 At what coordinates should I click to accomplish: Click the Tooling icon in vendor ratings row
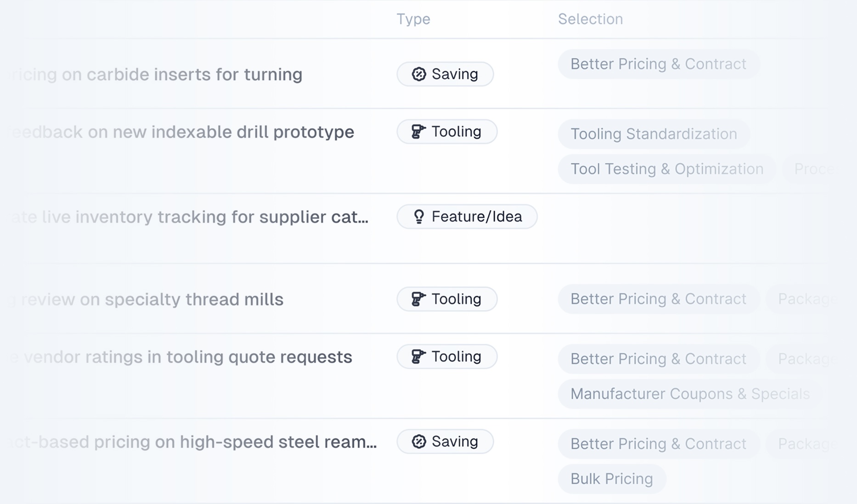418,356
